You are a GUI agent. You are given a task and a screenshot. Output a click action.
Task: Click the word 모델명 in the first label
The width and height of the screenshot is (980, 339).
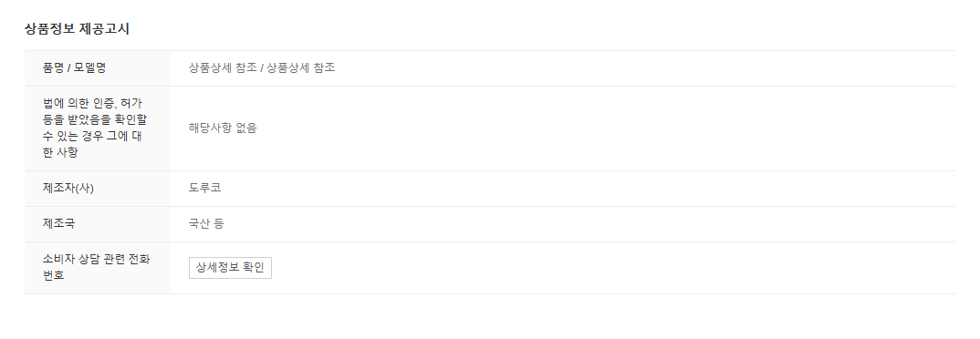point(90,68)
